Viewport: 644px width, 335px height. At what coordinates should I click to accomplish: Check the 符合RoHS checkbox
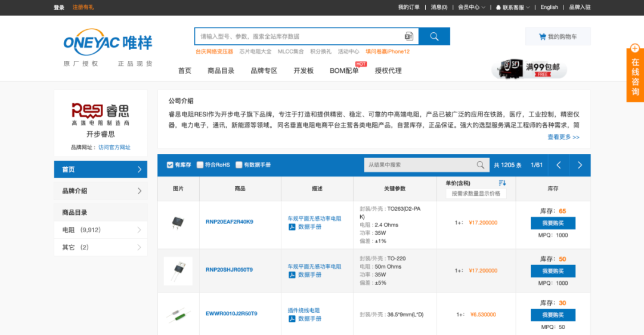tap(200, 165)
